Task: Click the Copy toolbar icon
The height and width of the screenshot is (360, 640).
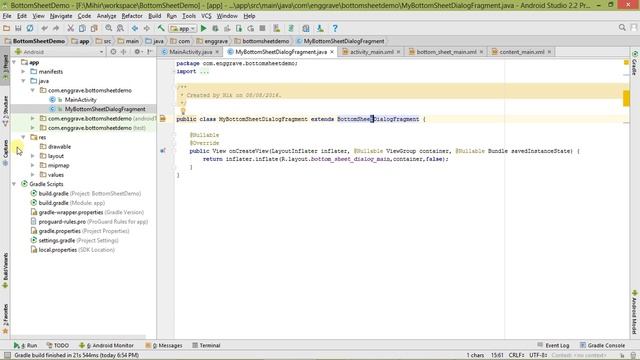Action: [x=82, y=28]
